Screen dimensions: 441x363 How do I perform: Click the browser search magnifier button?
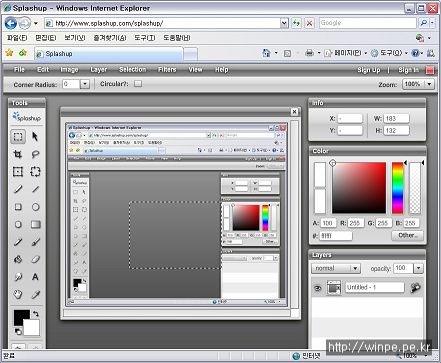pos(424,23)
